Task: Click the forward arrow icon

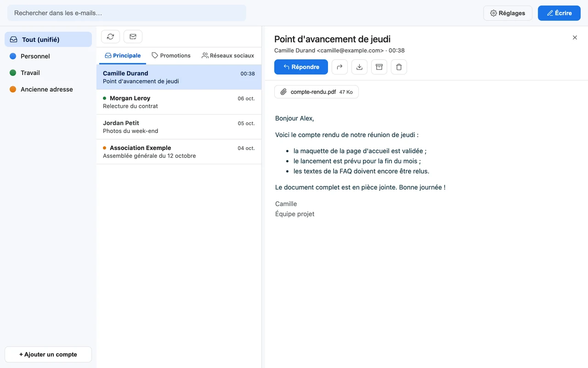Action: pos(339,67)
